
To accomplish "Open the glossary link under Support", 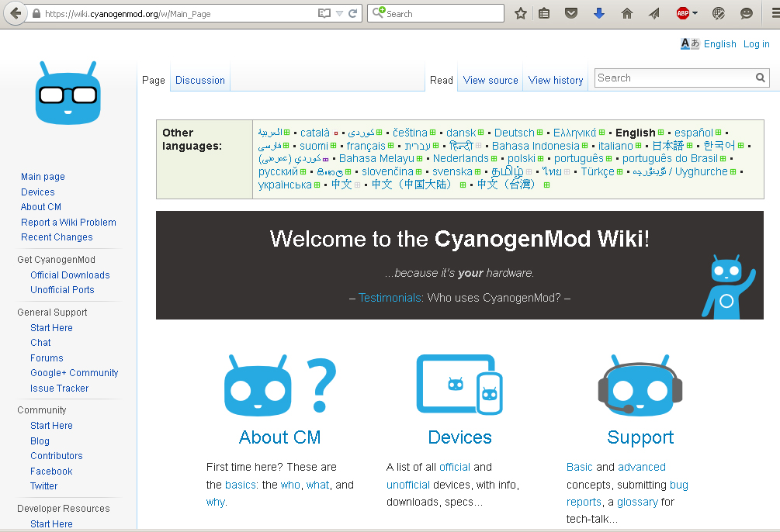I will tap(637, 503).
